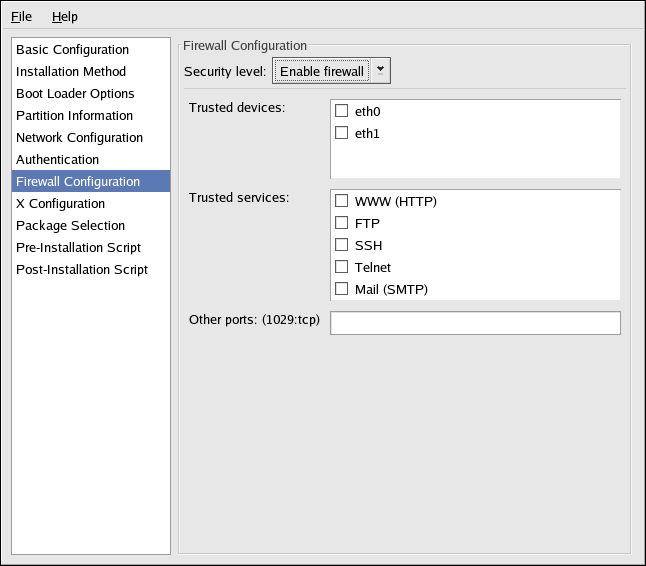Check the eth1 trusted device box
The width and height of the screenshot is (646, 566).
pos(342,133)
